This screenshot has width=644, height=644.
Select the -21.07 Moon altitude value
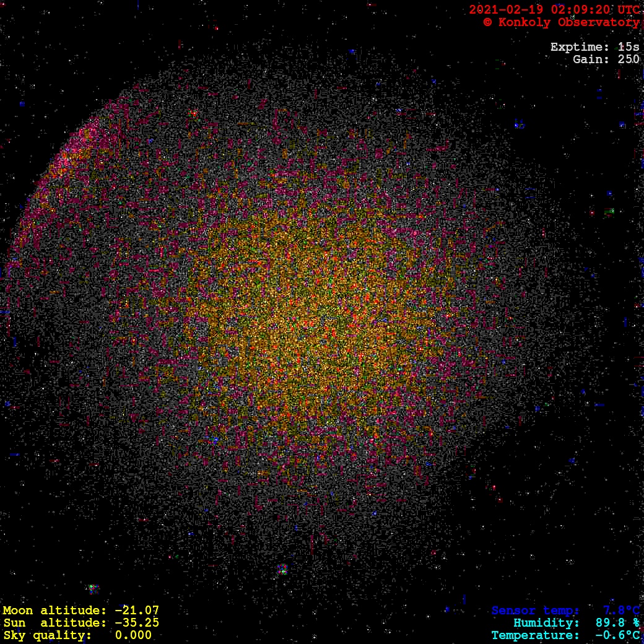pos(137,611)
